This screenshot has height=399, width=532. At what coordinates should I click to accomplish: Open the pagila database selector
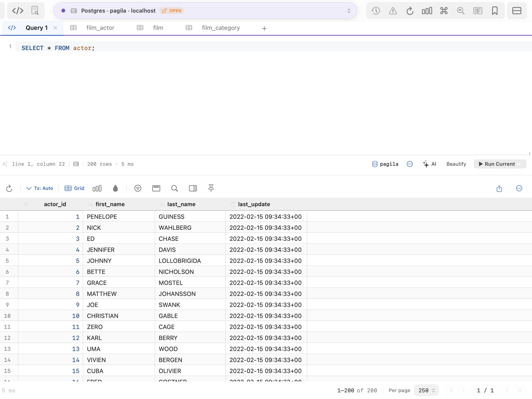point(385,164)
